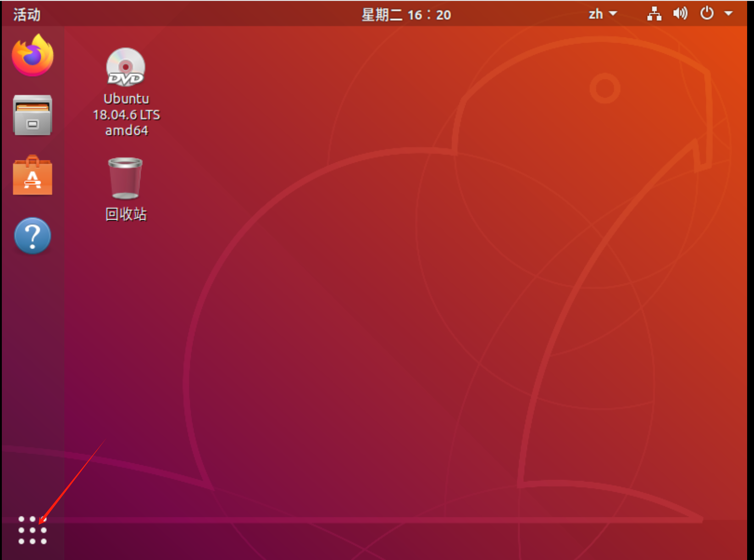Click the network status icon
The image size is (754, 560).
point(654,14)
